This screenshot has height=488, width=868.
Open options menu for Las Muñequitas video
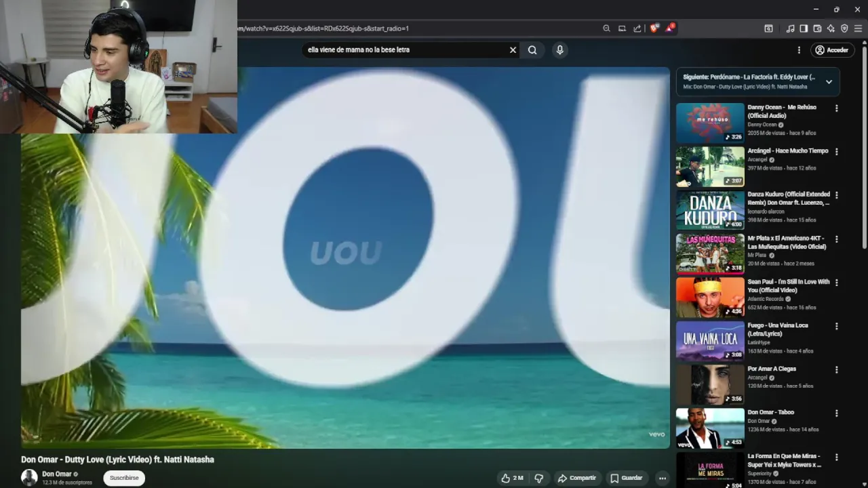[836, 239]
